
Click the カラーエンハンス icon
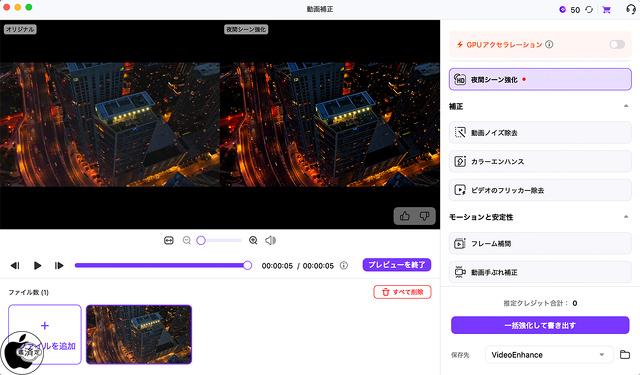click(460, 161)
